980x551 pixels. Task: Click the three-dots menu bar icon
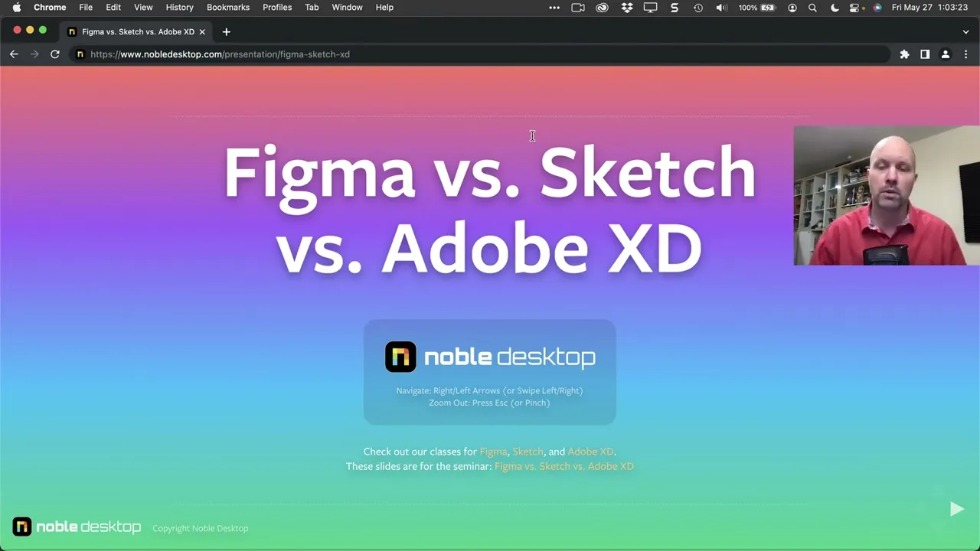tap(554, 8)
